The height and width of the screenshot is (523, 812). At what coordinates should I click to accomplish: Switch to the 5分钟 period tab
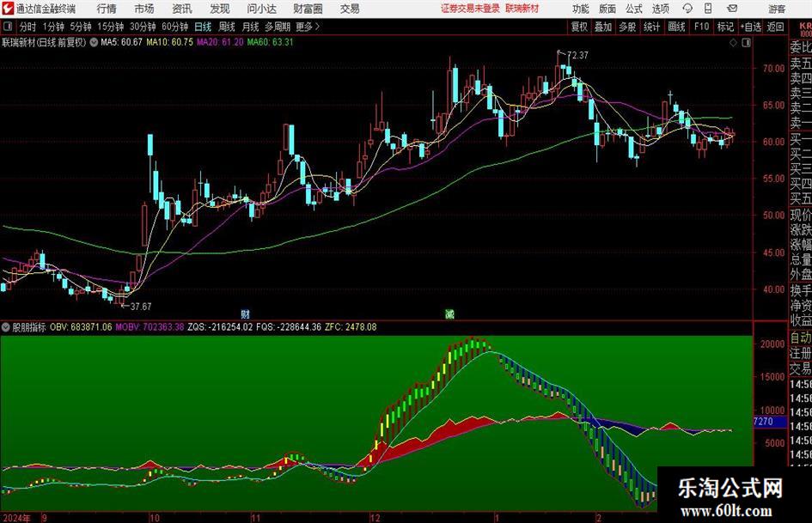pos(81,27)
